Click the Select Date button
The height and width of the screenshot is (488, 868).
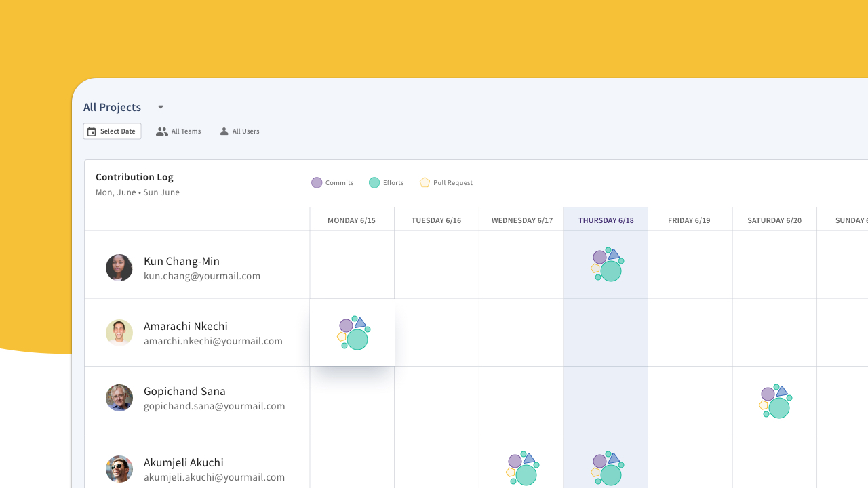112,131
